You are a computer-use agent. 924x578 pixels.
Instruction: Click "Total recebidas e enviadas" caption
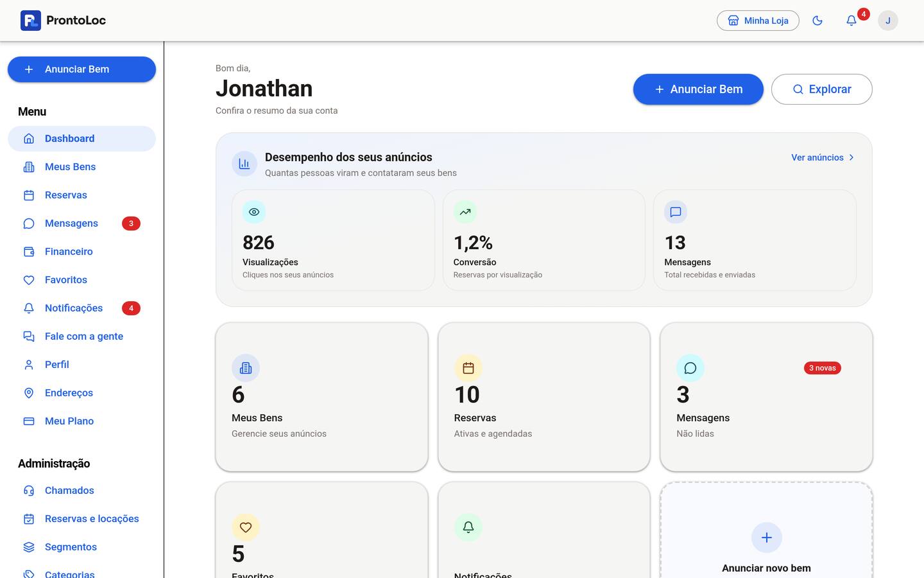(x=710, y=275)
